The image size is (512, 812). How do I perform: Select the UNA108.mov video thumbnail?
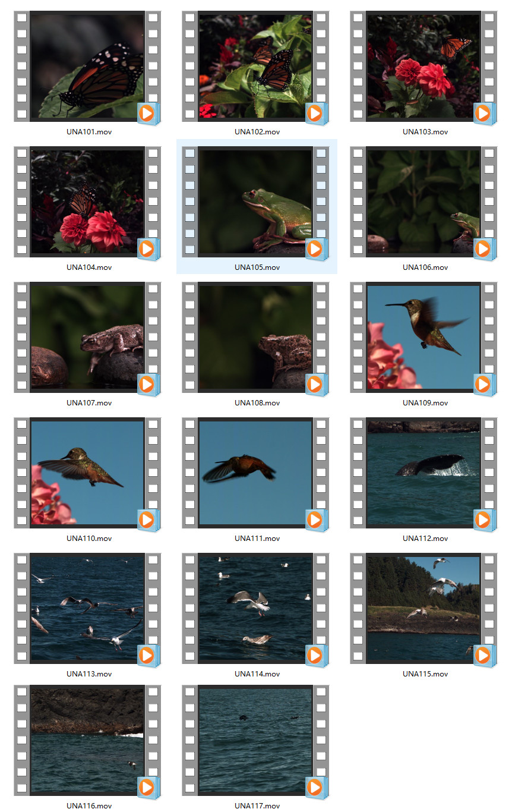[255, 337]
